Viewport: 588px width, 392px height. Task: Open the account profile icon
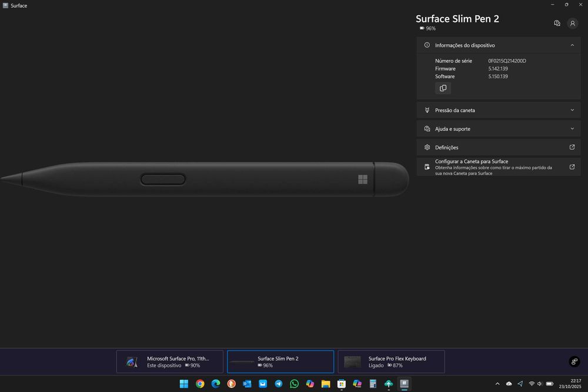[x=572, y=24]
